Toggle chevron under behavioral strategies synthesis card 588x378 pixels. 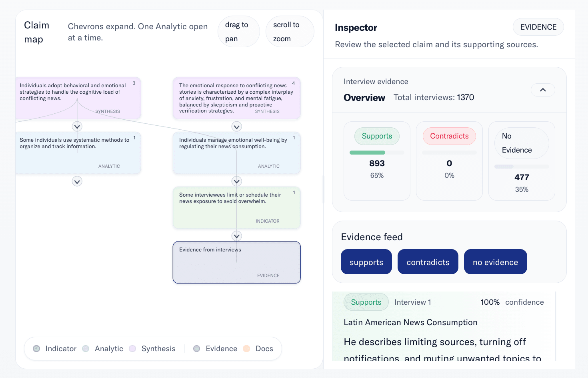(x=77, y=127)
